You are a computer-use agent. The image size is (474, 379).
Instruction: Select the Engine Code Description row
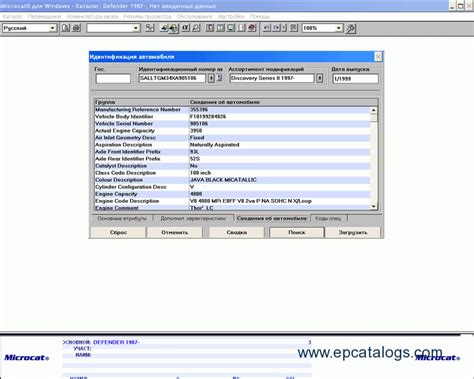(232, 201)
